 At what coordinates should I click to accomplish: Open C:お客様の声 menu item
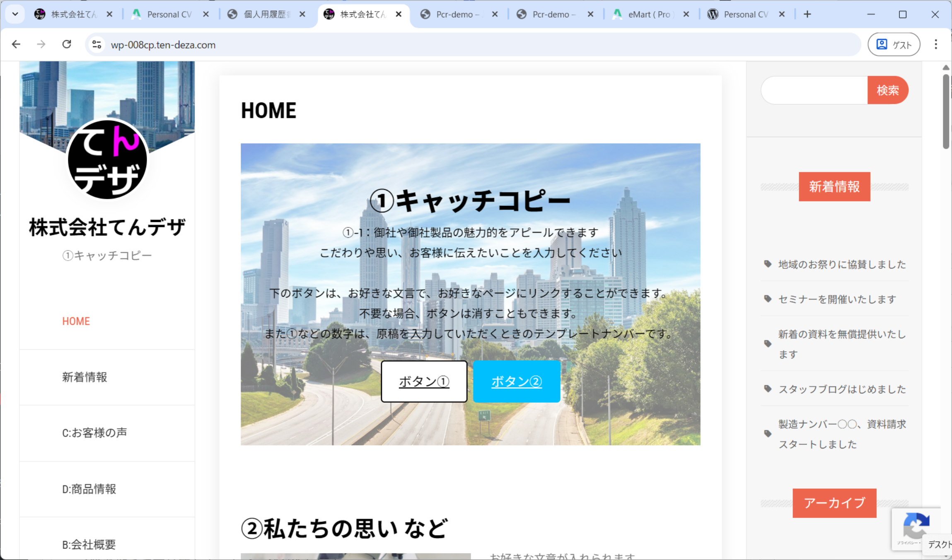[x=94, y=433]
